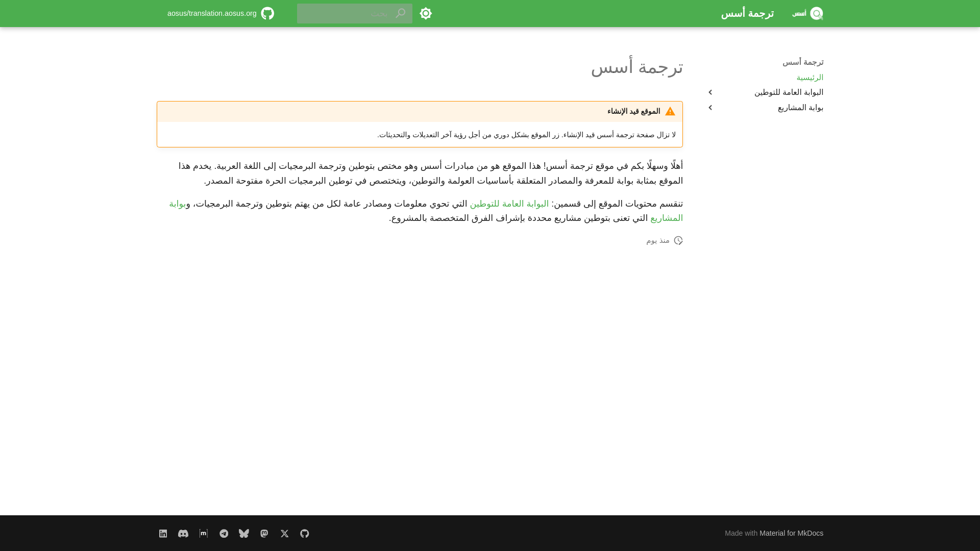Click the header title ترجمة أسس
The width and height of the screenshot is (980, 551).
coord(747,13)
